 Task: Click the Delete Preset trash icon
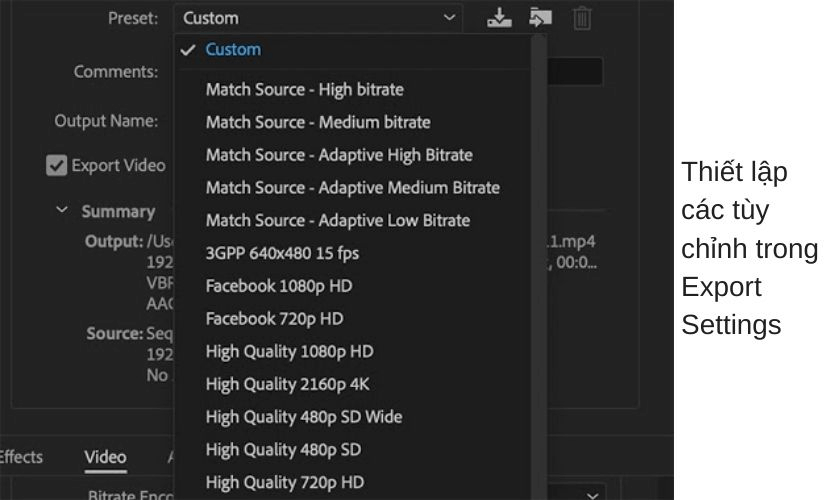(x=582, y=18)
